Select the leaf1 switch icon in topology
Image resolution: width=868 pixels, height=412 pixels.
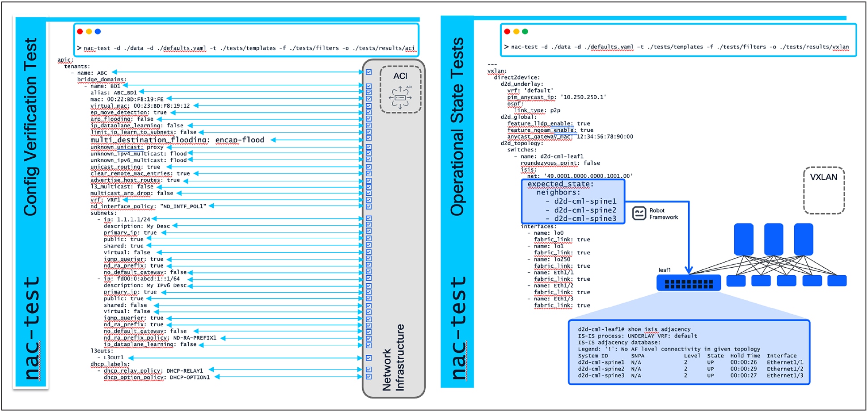[x=689, y=282]
